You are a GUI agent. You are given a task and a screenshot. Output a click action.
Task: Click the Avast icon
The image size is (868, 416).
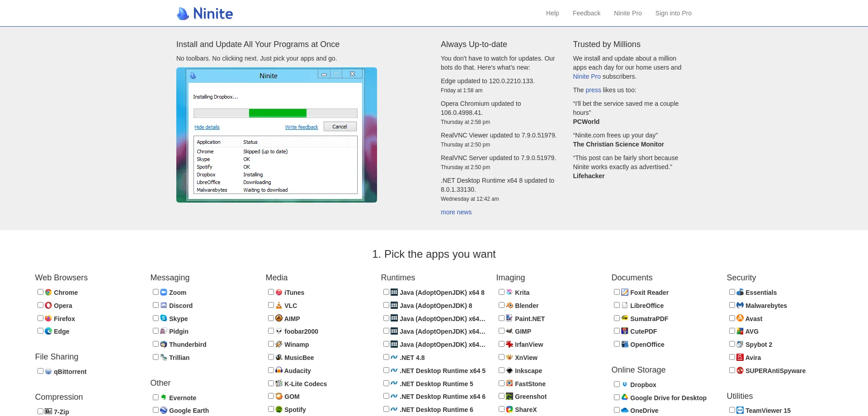point(740,319)
